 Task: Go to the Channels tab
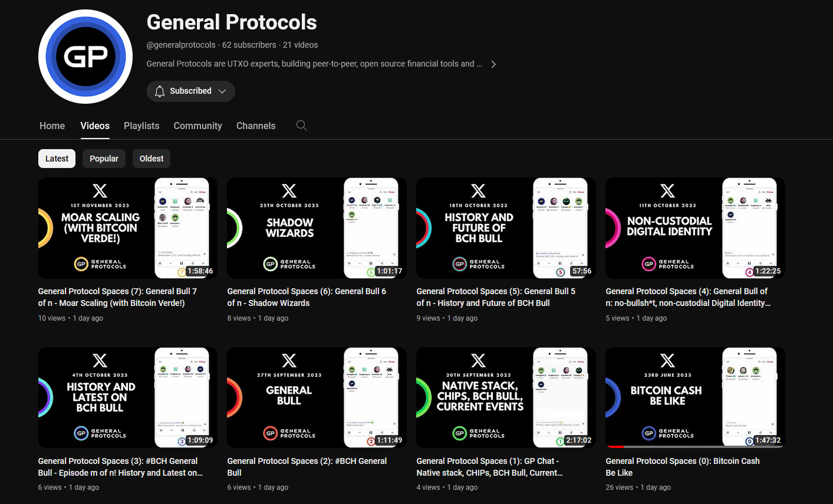256,126
